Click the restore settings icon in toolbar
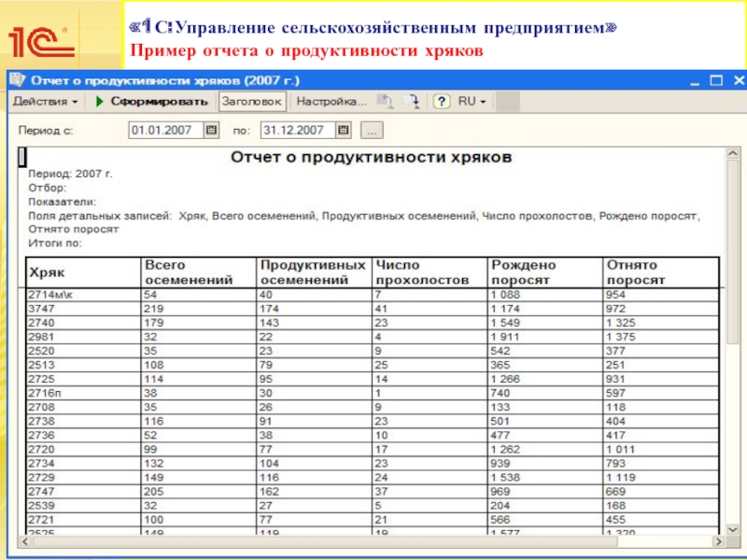This screenshot has height=560, width=747. coord(383,101)
